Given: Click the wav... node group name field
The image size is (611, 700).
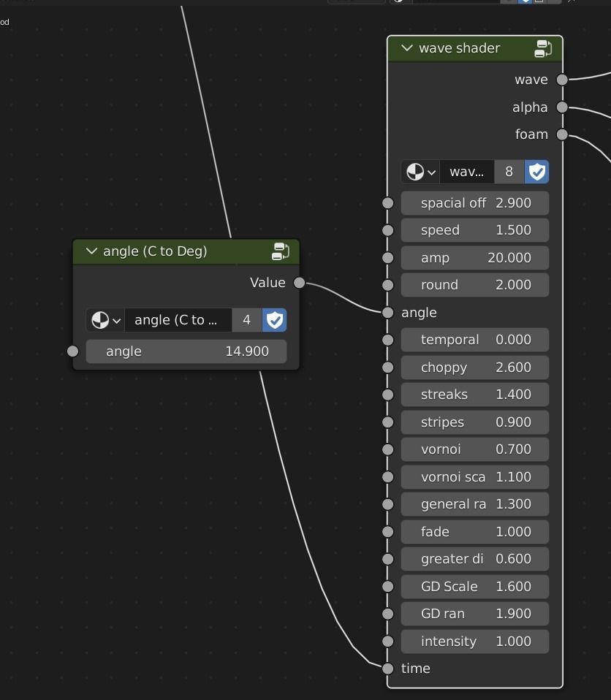Looking at the screenshot, I should click(x=467, y=172).
